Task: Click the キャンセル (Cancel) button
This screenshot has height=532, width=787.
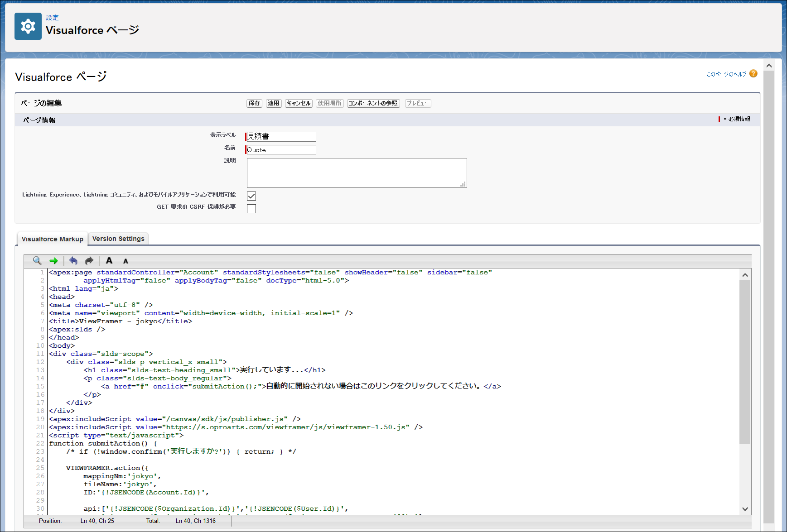Action: click(x=299, y=103)
